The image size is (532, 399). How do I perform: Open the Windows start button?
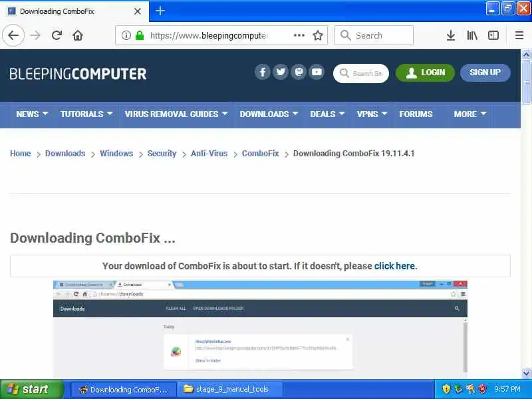click(31, 389)
